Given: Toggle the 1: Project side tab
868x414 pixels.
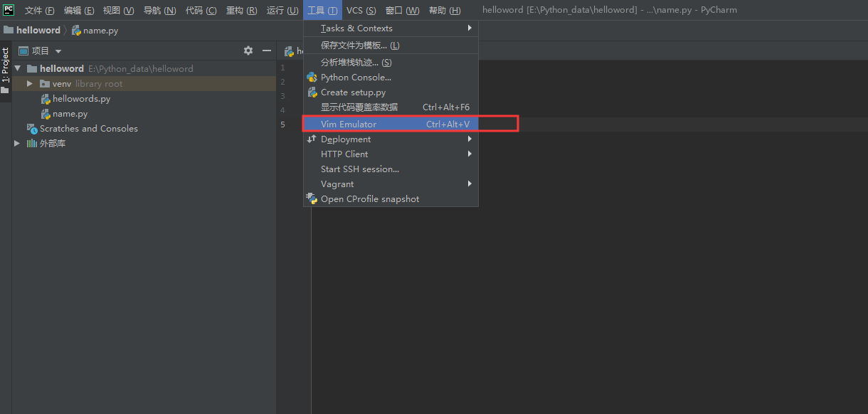Looking at the screenshot, I should pyautogui.click(x=5, y=65).
